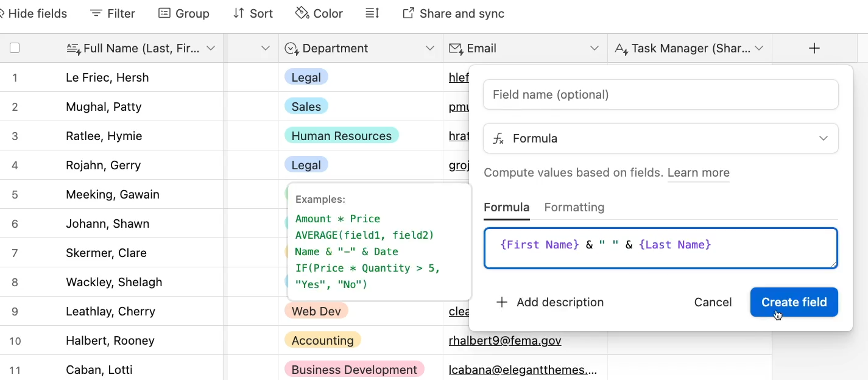Select cell Leathlay, Cherry

tap(111, 311)
